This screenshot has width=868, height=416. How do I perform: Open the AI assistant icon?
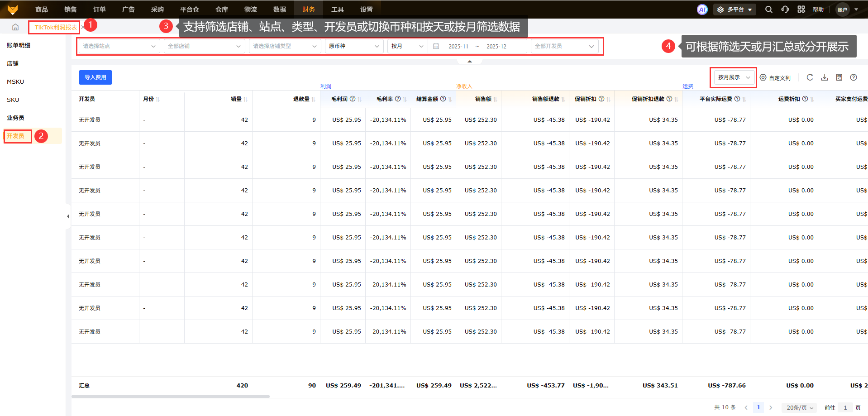tap(702, 10)
